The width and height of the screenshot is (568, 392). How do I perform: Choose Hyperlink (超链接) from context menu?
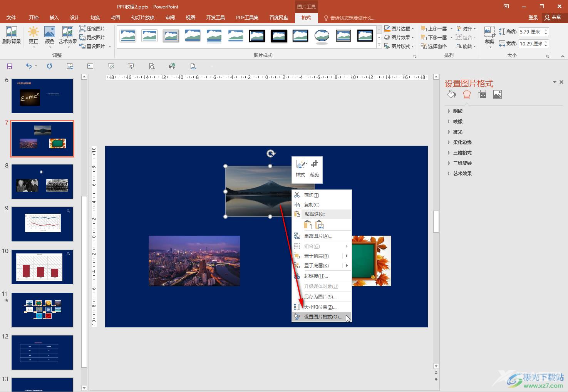[322, 276]
